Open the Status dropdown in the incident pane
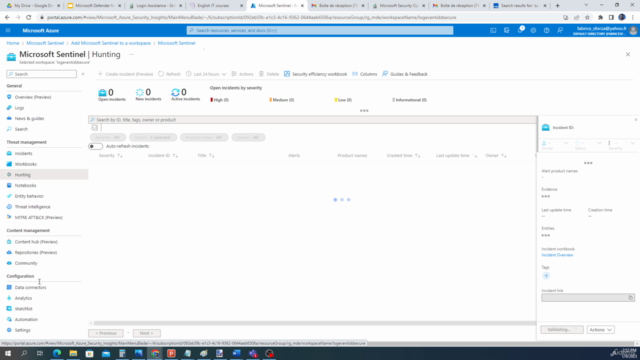The image size is (640, 360). click(588, 145)
